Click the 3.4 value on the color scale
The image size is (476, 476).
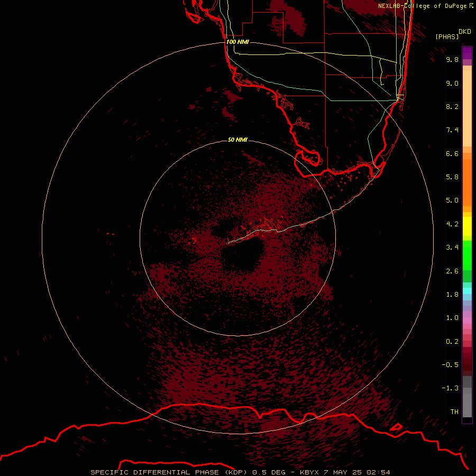452,248
